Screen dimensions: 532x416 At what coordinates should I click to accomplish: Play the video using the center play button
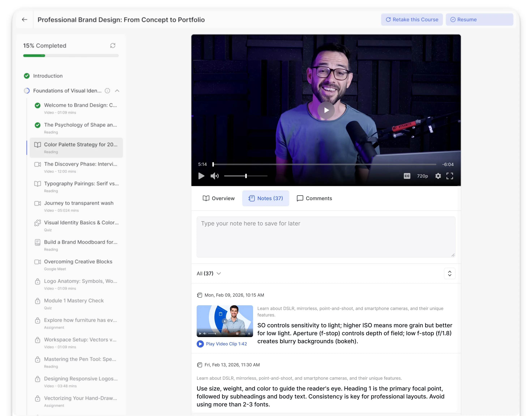(326, 110)
